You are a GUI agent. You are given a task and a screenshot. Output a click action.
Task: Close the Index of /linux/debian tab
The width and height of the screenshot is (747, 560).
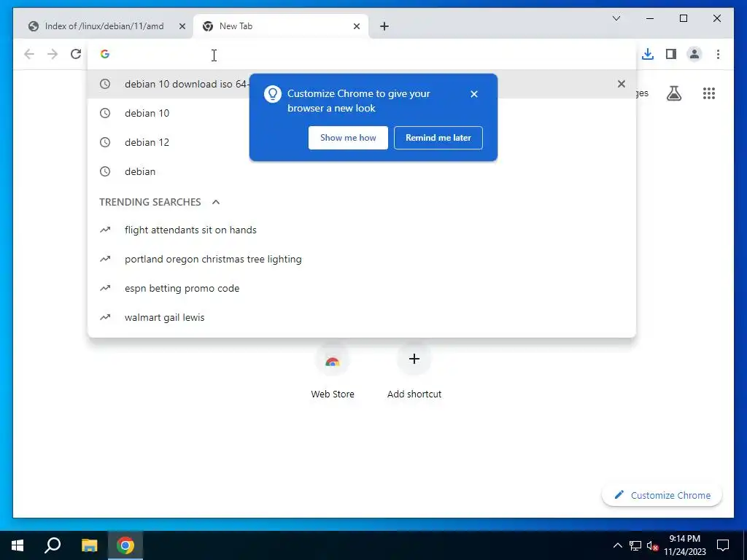[182, 26]
